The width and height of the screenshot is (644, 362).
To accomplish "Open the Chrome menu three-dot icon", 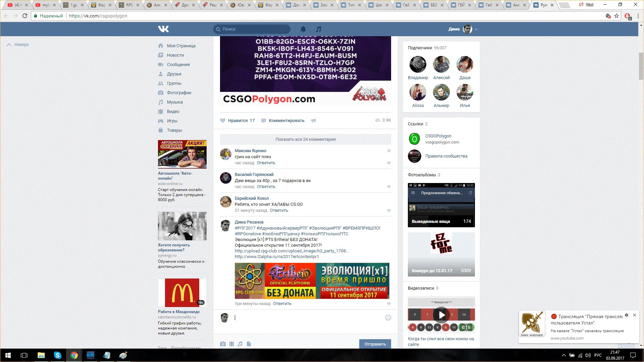I will (x=638, y=16).
